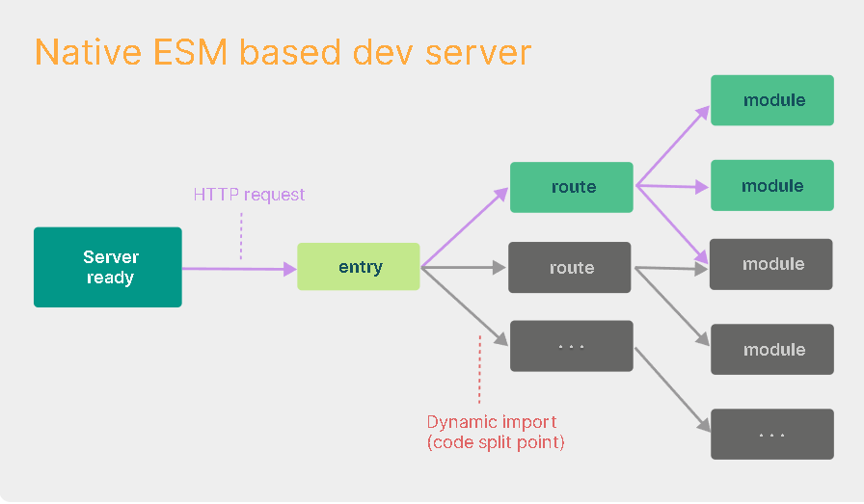Click the gray "route" box
This screenshot has width=864, height=504.
click(570, 267)
